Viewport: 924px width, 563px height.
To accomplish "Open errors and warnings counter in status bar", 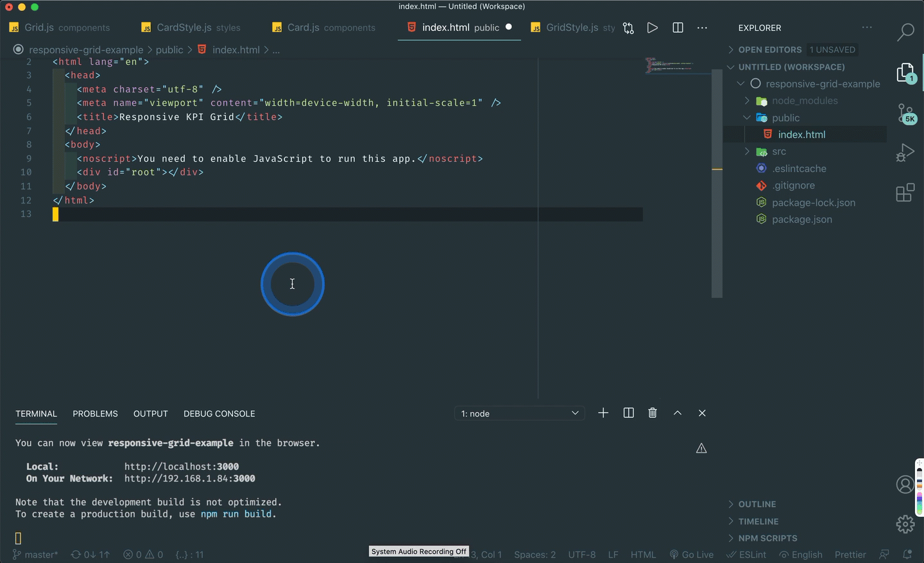I will click(x=143, y=554).
